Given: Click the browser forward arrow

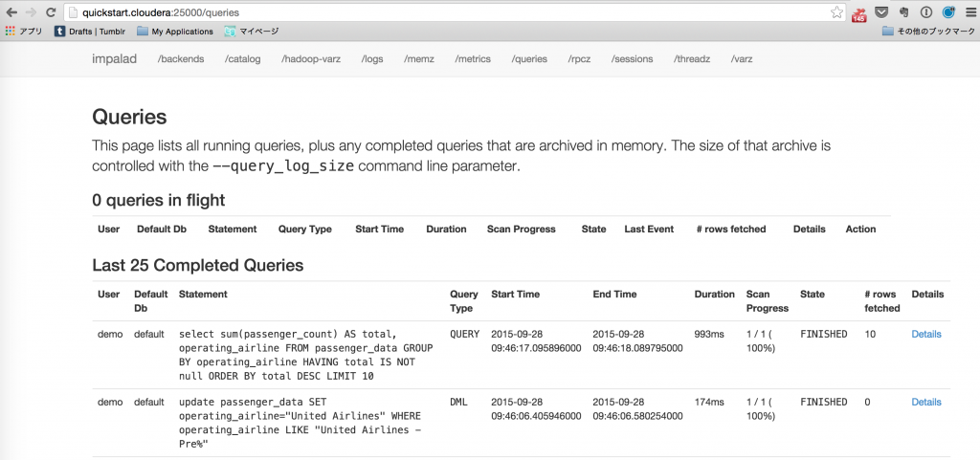Looking at the screenshot, I should (x=32, y=11).
